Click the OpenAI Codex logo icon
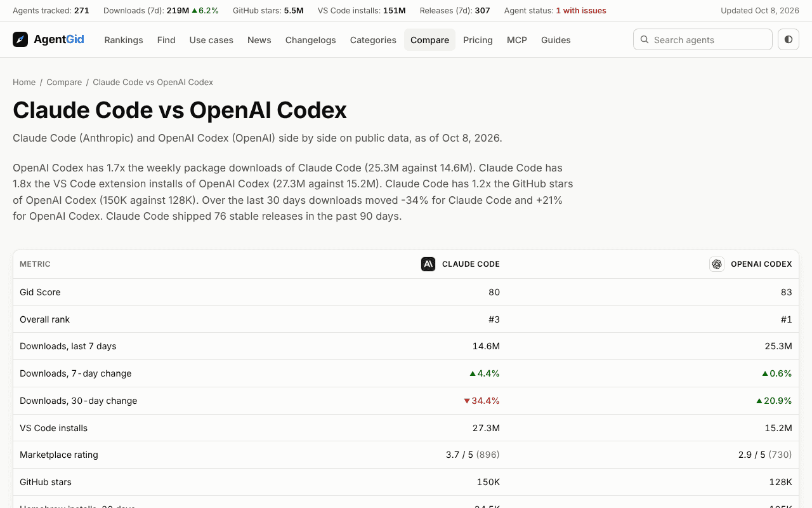Viewport: 812px width, 508px height. 717,264
